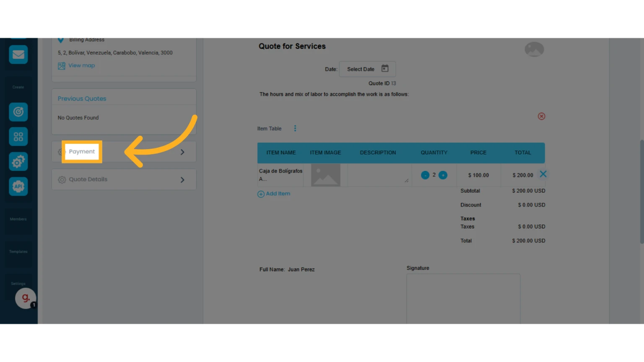Image resolution: width=644 pixels, height=362 pixels.
Task: Open the four-squares dashboard sidebar icon
Action: point(18,137)
